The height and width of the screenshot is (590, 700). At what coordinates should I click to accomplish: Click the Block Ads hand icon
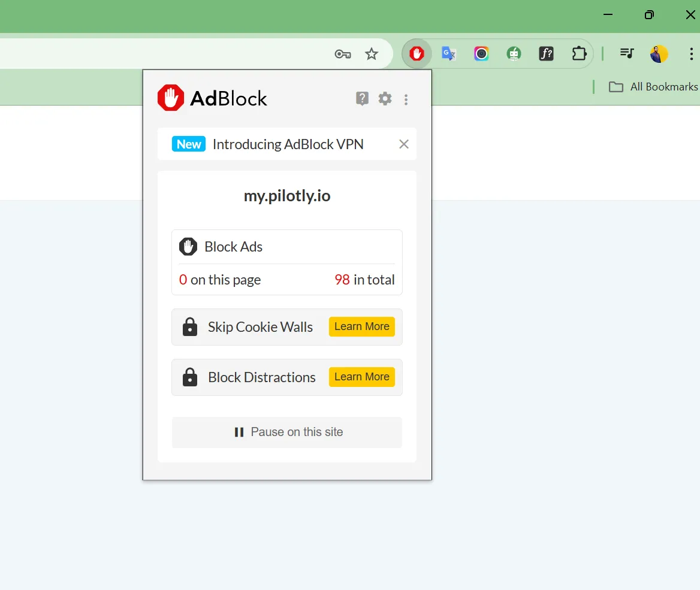click(x=188, y=247)
